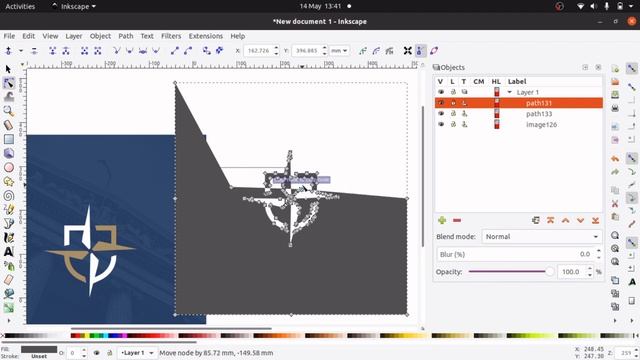Select the Rectangle tool
This screenshot has width=640, height=360.
pyautogui.click(x=8, y=139)
